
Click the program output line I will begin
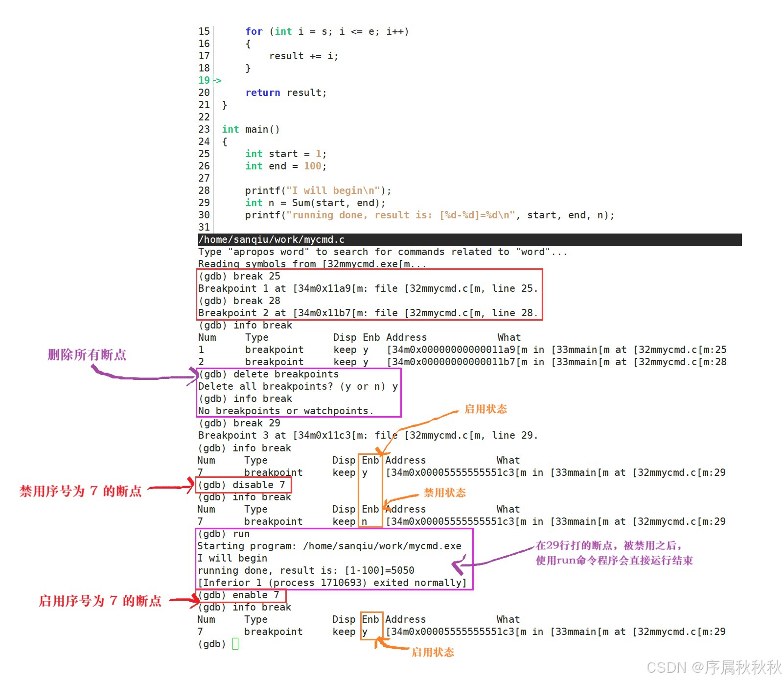pos(232,558)
